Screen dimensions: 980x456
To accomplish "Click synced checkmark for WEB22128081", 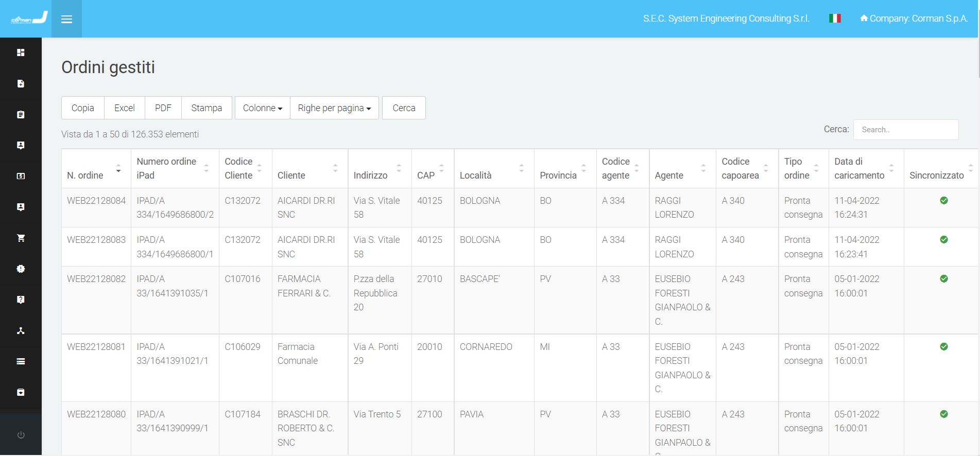I will (944, 347).
